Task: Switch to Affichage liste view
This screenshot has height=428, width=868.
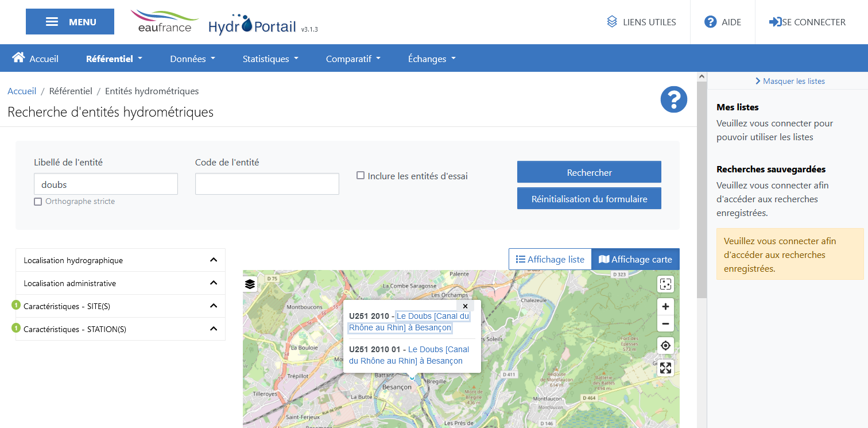Action: point(550,259)
